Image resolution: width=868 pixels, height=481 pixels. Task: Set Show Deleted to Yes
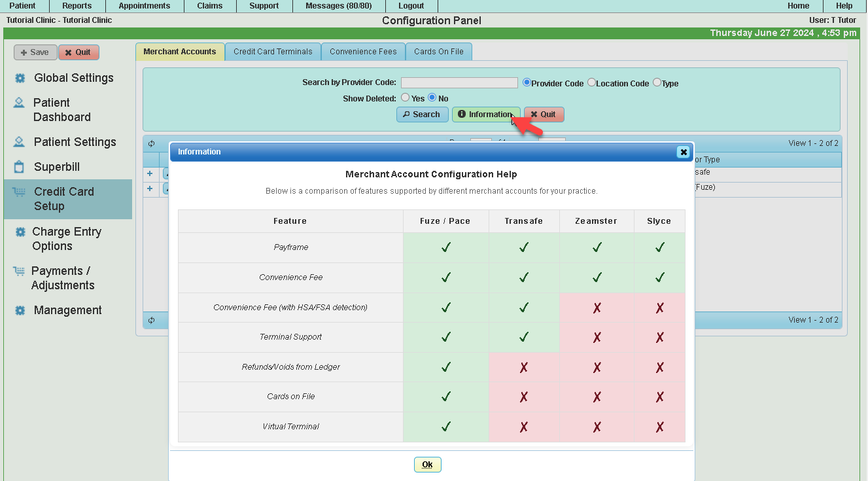(x=406, y=98)
